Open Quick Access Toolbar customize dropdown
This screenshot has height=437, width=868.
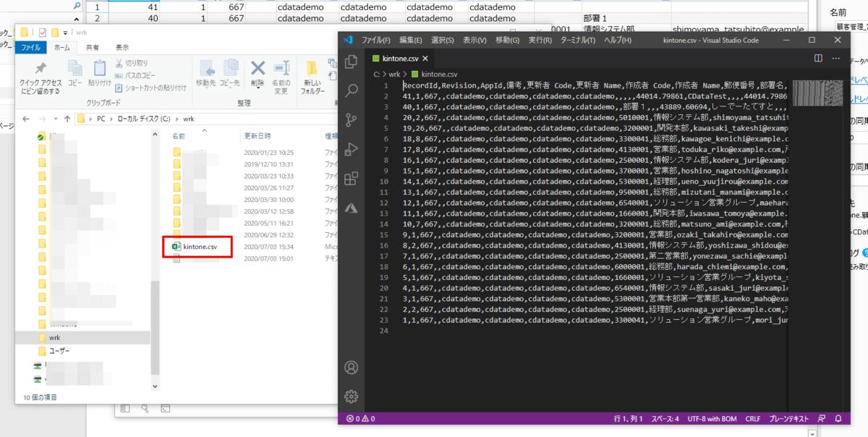[66, 33]
